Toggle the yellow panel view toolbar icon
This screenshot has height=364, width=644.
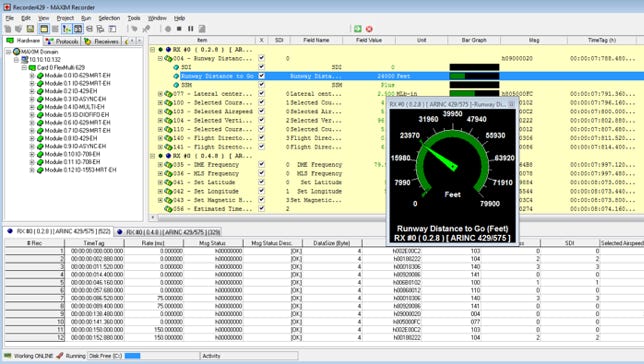point(44,29)
